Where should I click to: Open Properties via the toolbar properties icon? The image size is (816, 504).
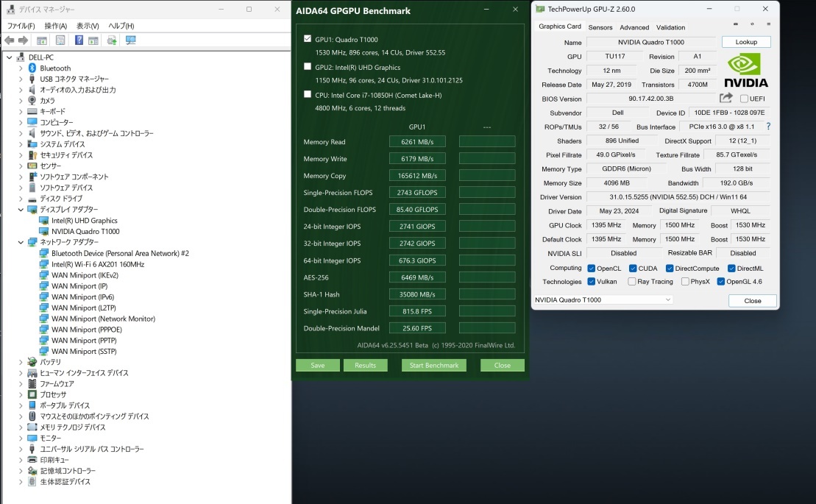tap(60, 40)
